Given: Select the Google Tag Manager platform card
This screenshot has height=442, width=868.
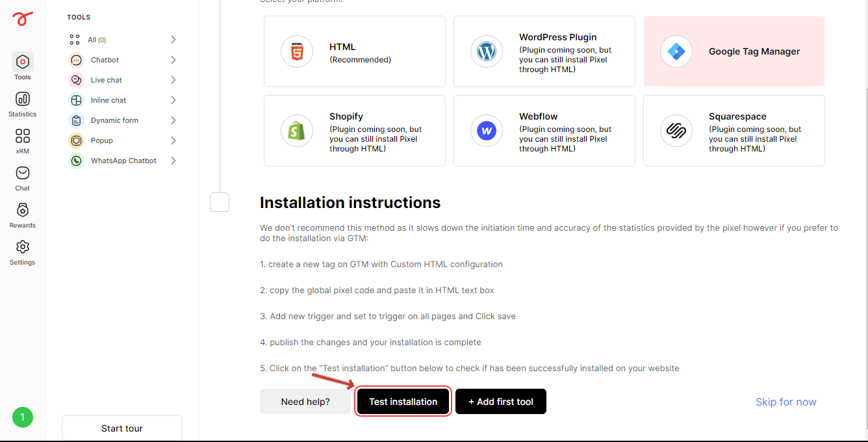Looking at the screenshot, I should point(734,51).
